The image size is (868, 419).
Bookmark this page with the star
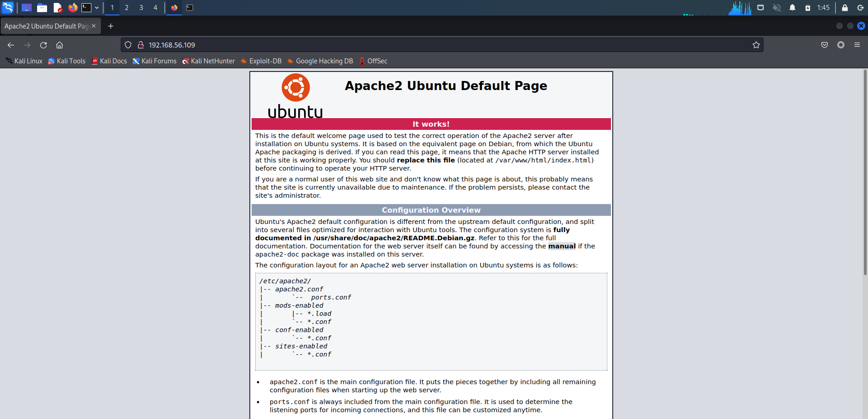pos(756,45)
